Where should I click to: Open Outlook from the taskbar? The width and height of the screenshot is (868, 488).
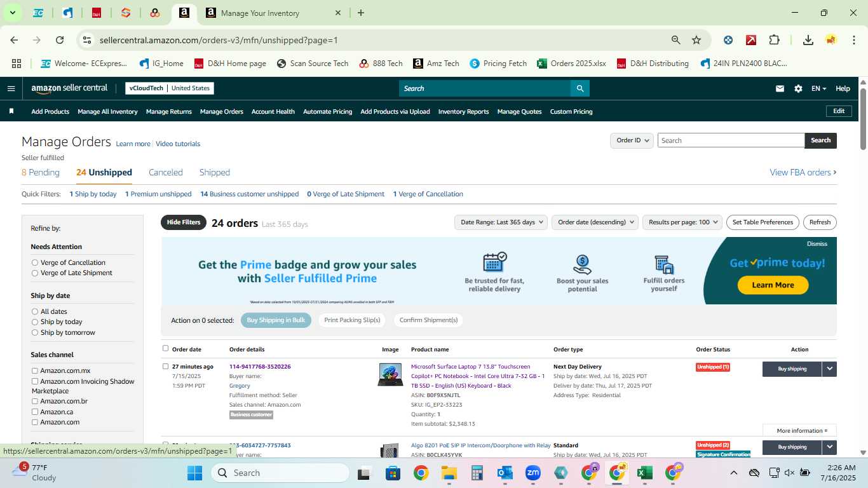click(x=505, y=473)
